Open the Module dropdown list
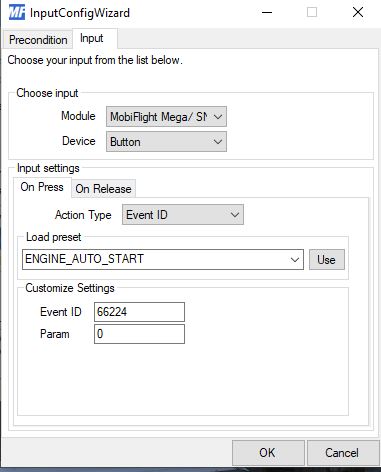This screenshot has width=381, height=472. (166, 117)
